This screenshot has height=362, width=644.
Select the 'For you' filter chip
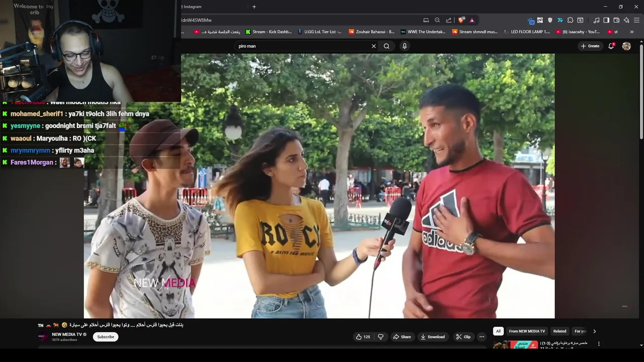(x=580, y=331)
